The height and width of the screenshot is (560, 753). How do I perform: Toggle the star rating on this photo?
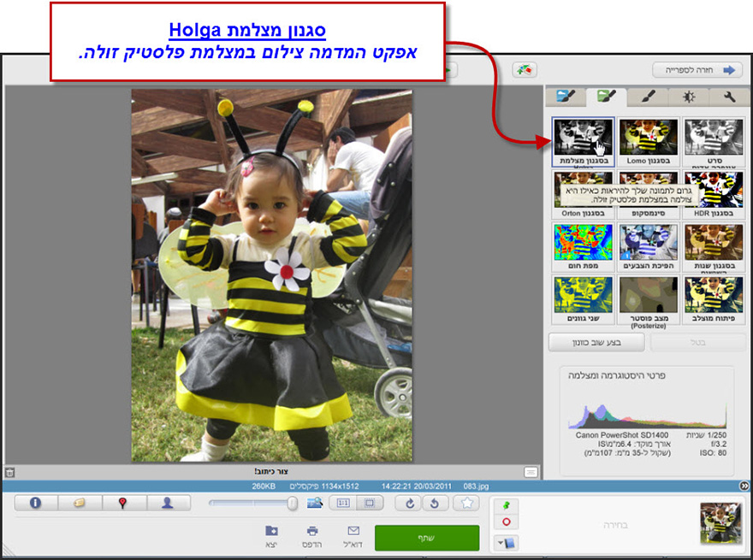[x=466, y=504]
